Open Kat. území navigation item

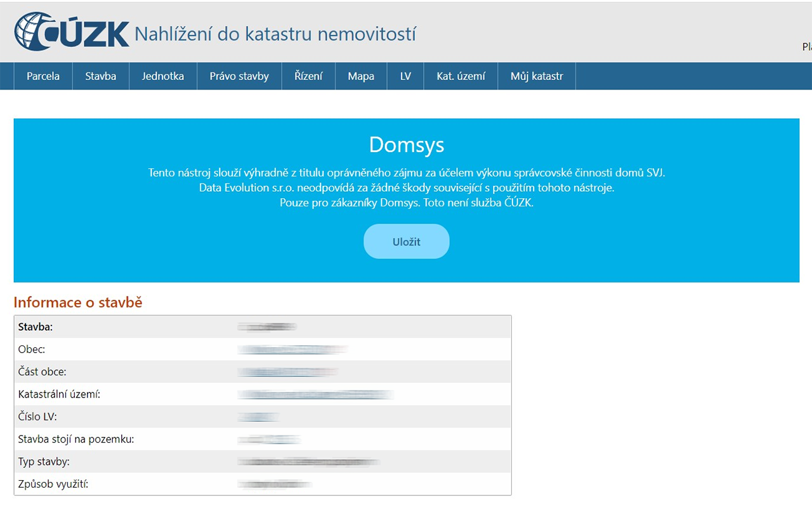(461, 76)
